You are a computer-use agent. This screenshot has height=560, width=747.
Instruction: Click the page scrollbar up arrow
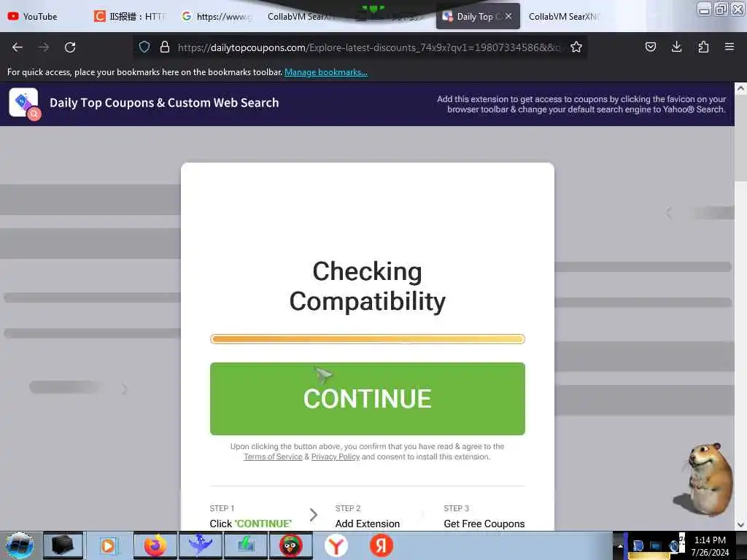(740, 88)
